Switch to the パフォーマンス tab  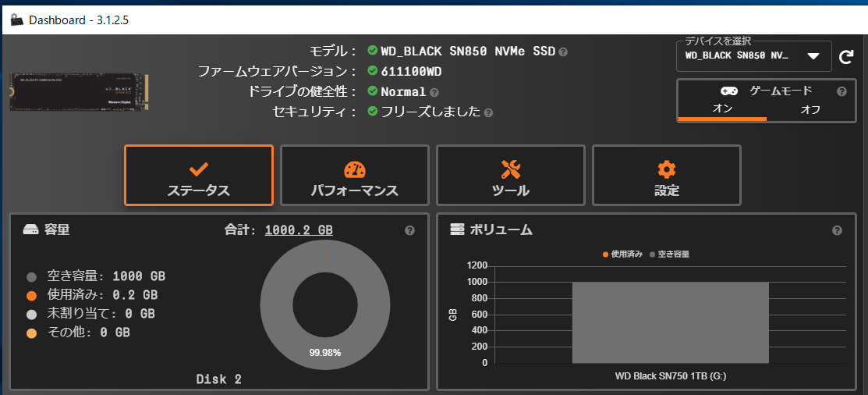(x=355, y=176)
